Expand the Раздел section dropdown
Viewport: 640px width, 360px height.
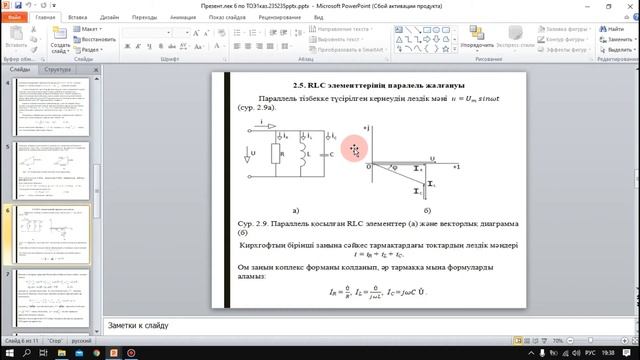(88, 49)
